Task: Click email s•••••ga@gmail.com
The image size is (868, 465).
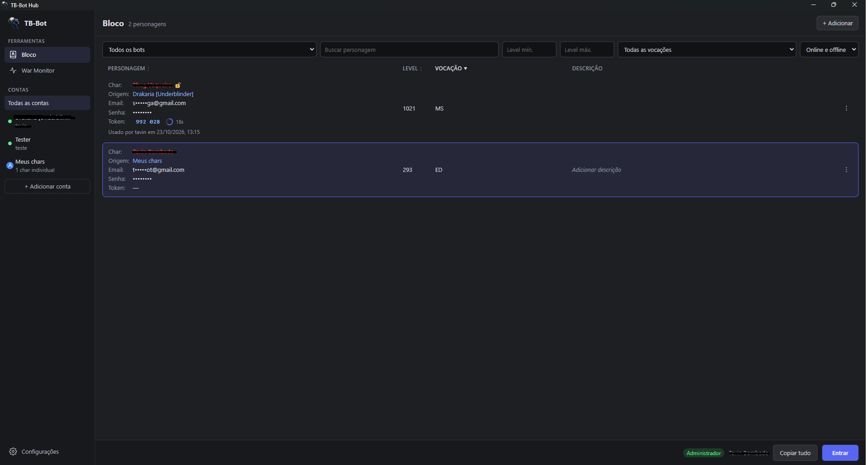Action: click(159, 103)
